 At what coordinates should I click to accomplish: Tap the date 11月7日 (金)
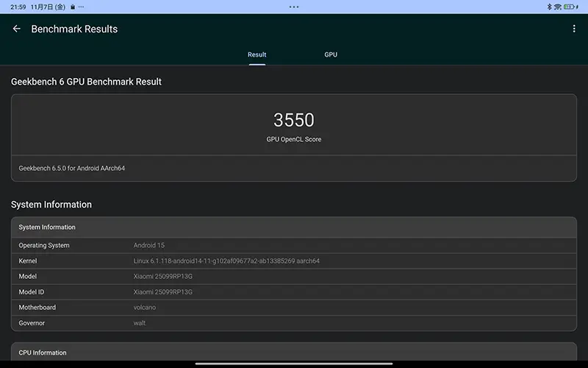tap(48, 7)
